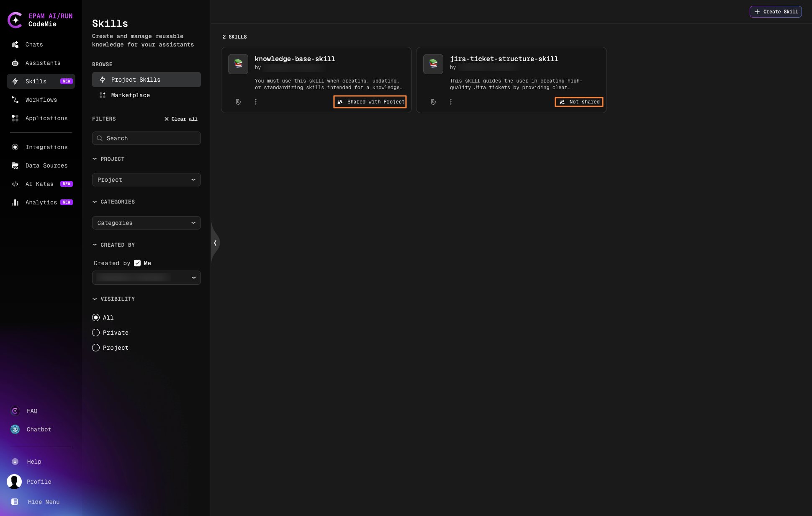The image size is (812, 516).
Task: Focus the Search skills field
Action: 146,138
